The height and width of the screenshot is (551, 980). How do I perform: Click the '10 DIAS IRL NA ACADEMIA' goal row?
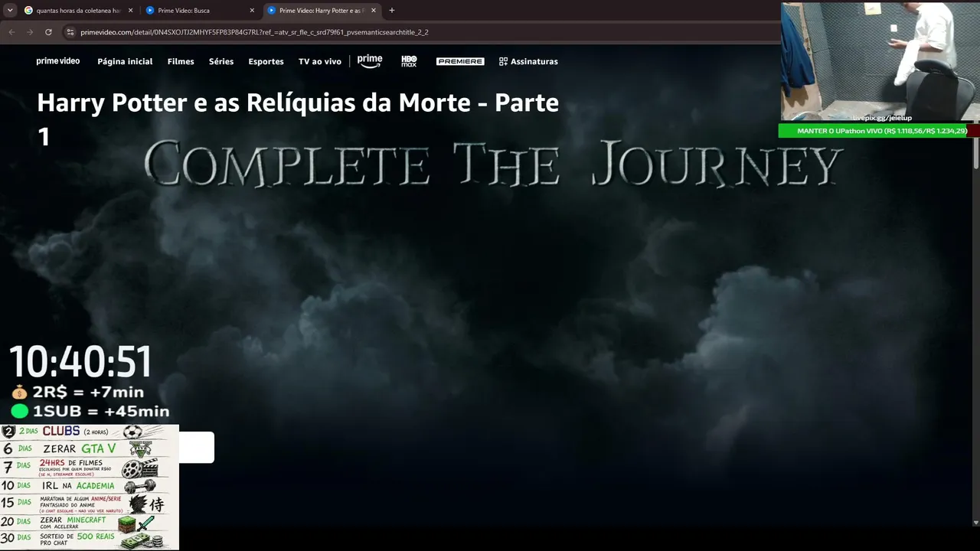(90, 486)
